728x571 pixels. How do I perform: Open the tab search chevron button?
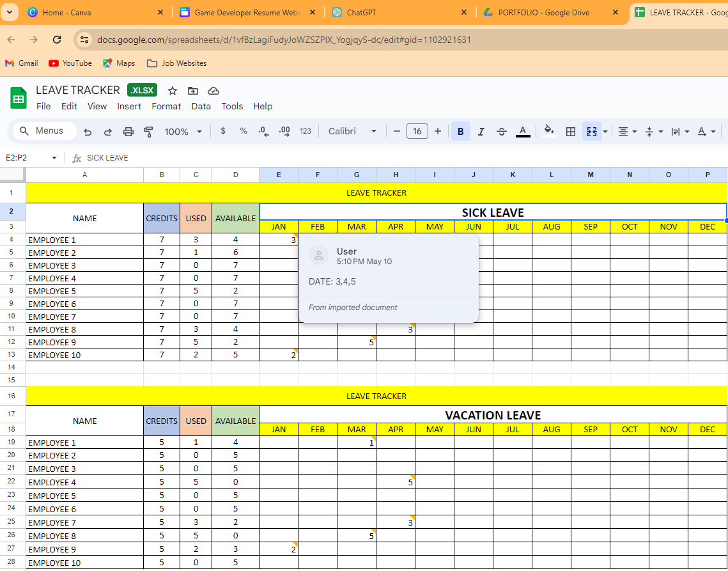pyautogui.click(x=10, y=13)
